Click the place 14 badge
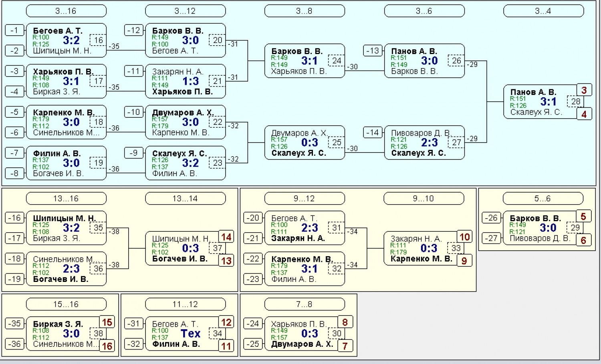601x364 pixels. (x=226, y=237)
